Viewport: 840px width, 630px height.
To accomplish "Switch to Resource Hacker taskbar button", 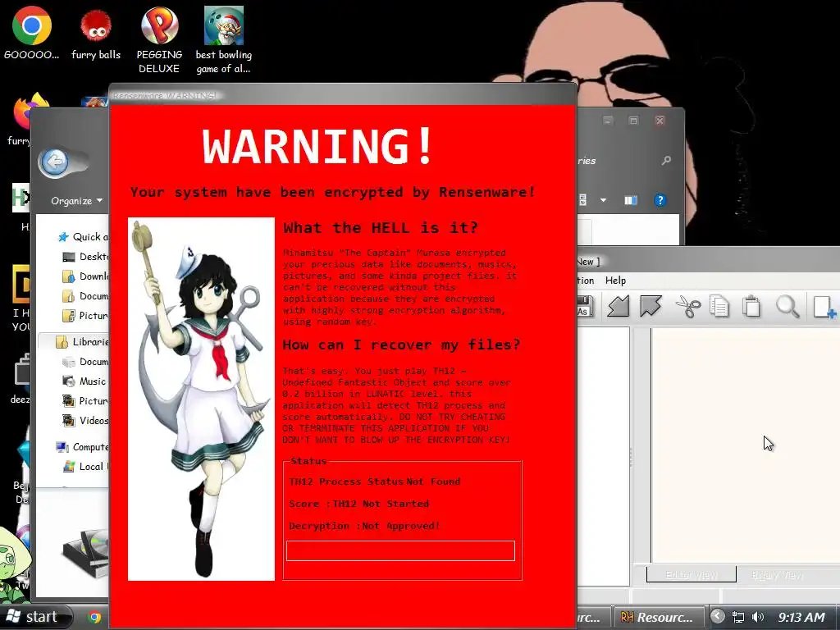I will [660, 617].
